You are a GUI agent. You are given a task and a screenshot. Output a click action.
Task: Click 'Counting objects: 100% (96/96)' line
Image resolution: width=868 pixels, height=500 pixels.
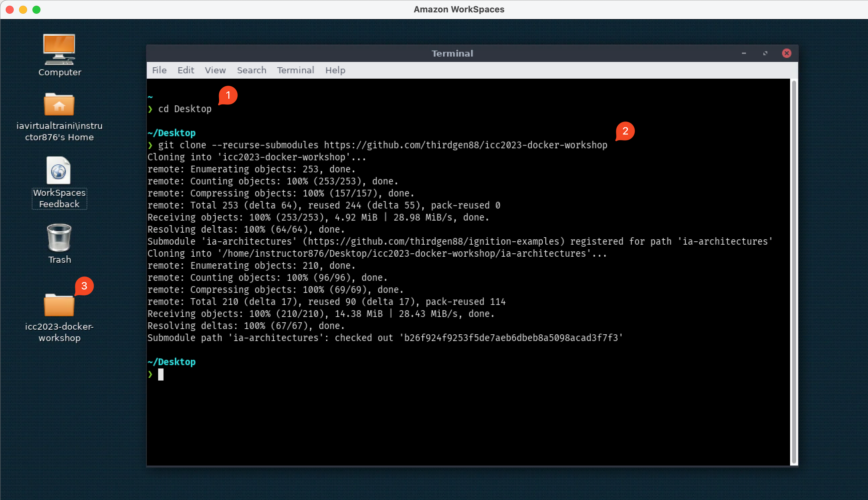pyautogui.click(x=267, y=277)
